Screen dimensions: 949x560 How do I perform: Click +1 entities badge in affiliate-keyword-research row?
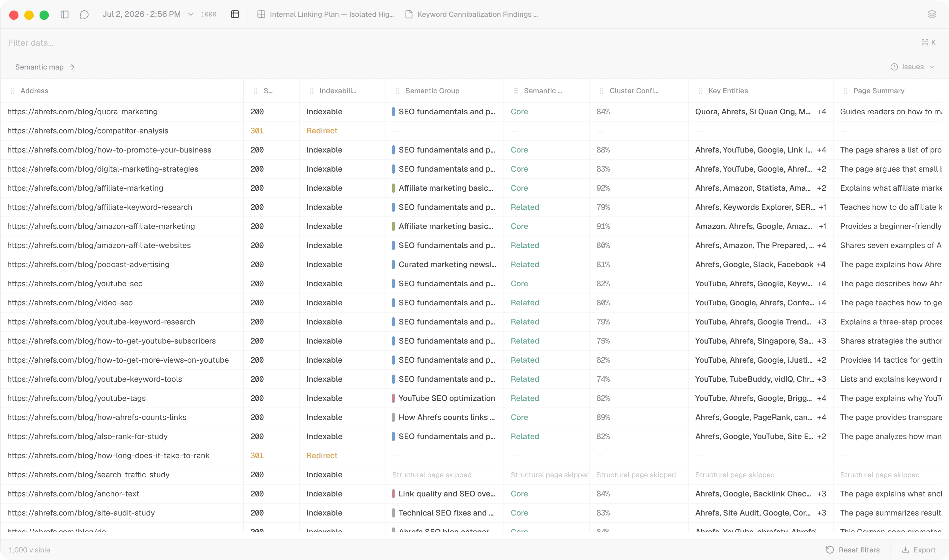[x=822, y=207]
